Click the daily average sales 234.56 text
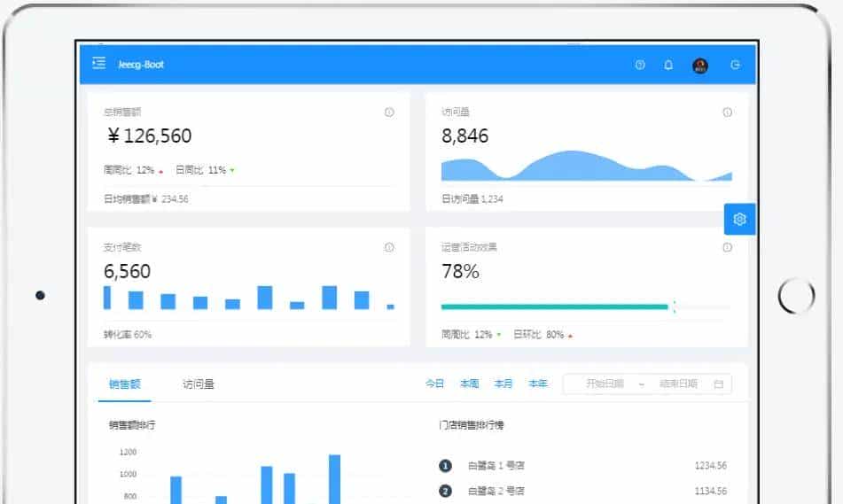Screen dimensions: 843x504 click(x=145, y=198)
